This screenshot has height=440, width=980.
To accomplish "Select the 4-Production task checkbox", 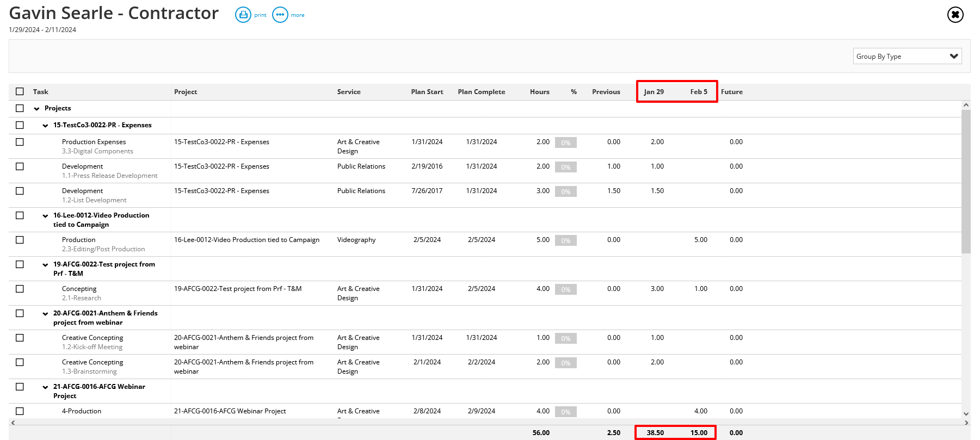I will point(20,411).
